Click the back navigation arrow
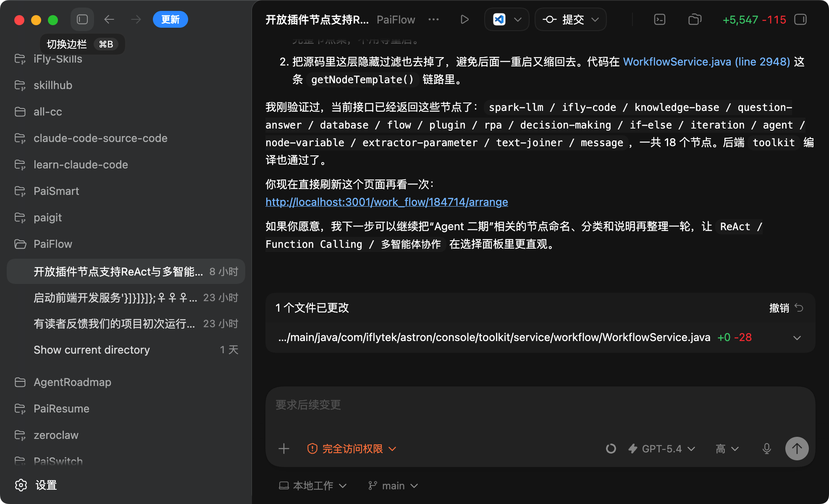 tap(109, 19)
